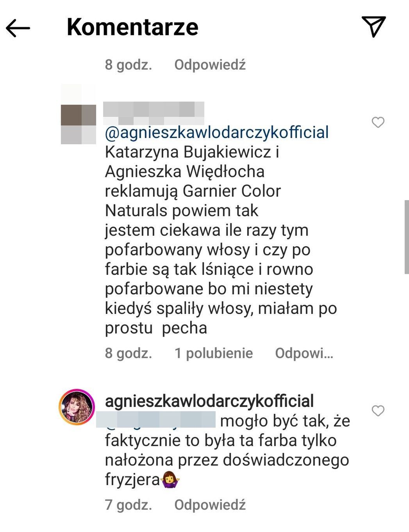
Task: View the 1 polubienie likes list
Action: tap(214, 353)
